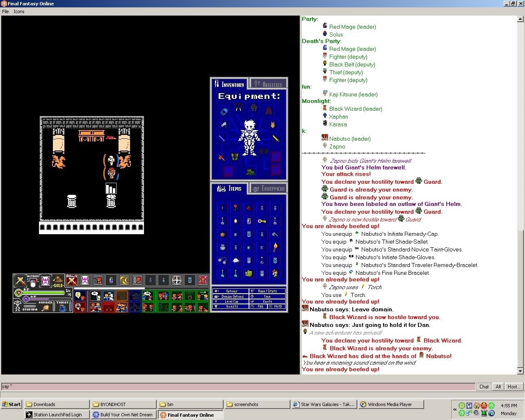Select the golden key in Items

(x=262, y=221)
